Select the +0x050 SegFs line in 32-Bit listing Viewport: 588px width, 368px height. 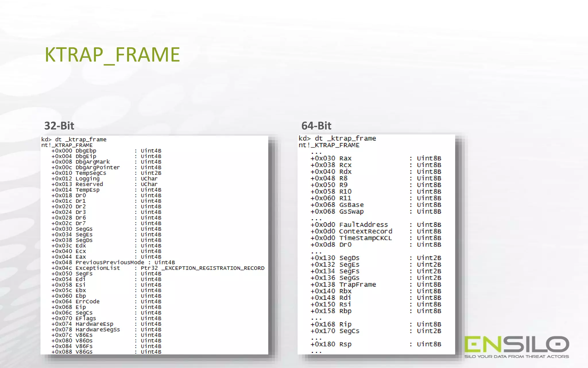tap(106, 274)
